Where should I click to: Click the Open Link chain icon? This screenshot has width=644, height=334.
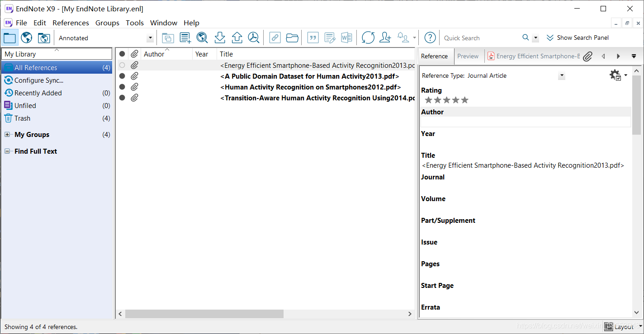(275, 38)
